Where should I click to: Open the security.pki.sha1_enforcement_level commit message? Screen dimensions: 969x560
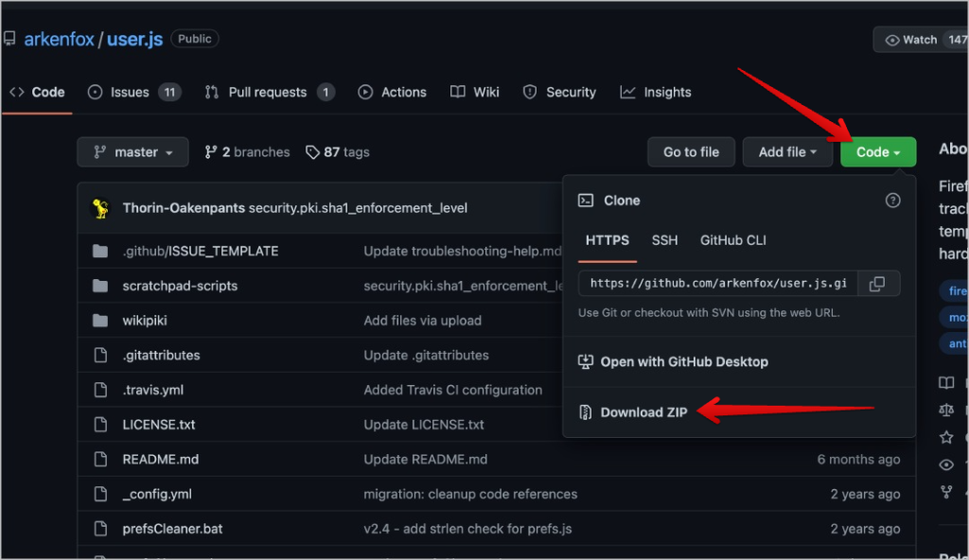[358, 208]
